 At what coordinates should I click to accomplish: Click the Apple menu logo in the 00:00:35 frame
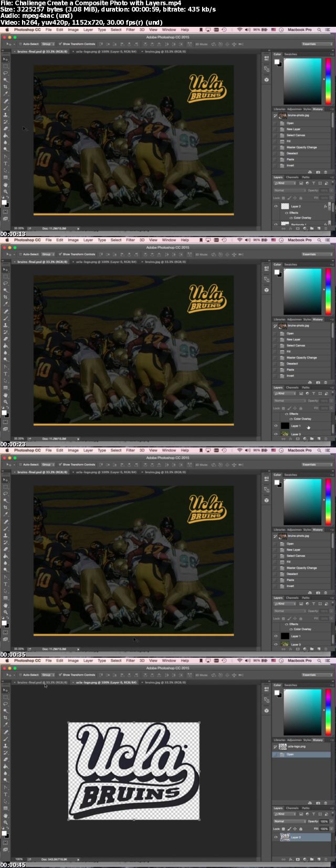point(7,451)
